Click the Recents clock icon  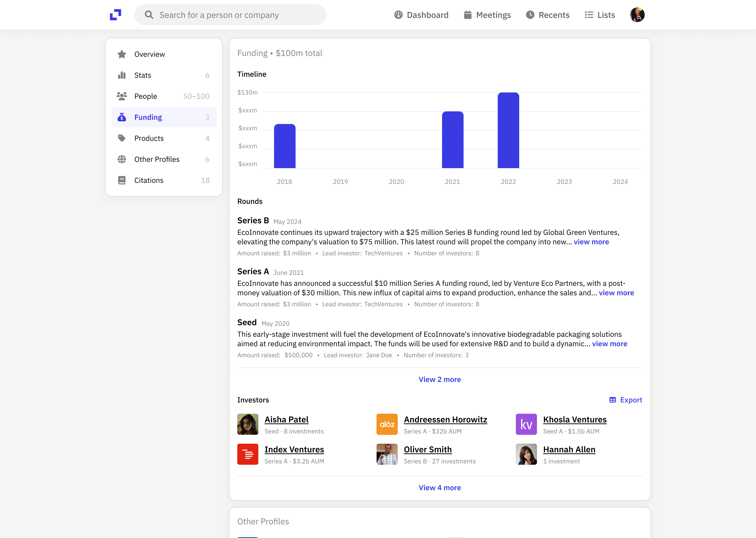pyautogui.click(x=530, y=15)
